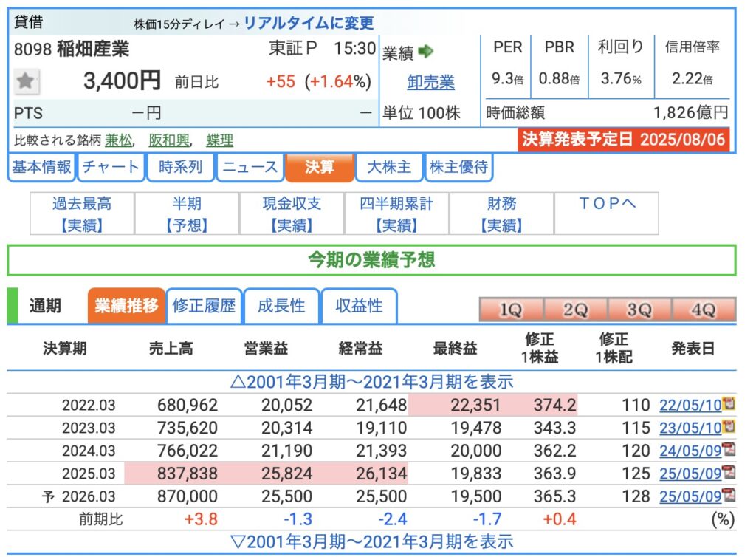Click the リアルタイムに変更 link
The width and height of the screenshot is (756, 557).
click(309, 23)
